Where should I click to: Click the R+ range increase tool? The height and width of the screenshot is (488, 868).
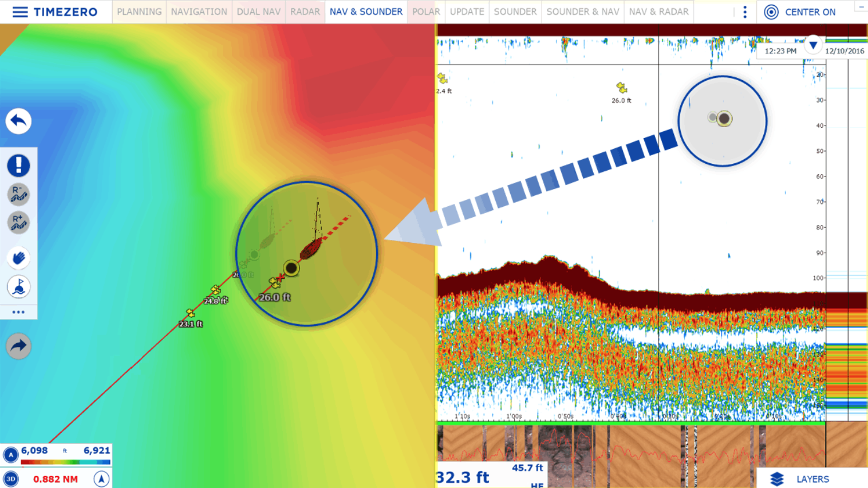(x=18, y=223)
